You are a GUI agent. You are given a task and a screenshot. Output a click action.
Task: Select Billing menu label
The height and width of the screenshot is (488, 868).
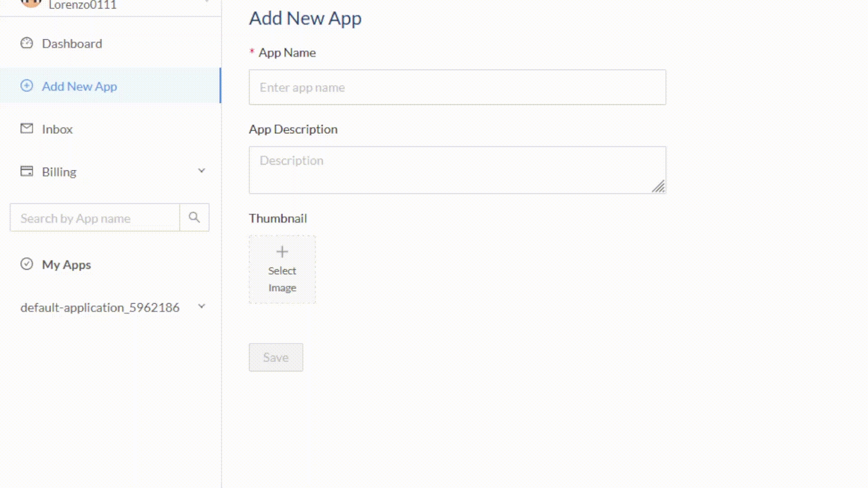(x=59, y=172)
